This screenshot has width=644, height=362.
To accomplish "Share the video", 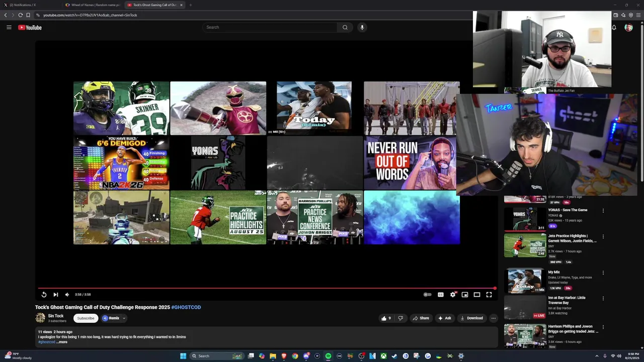I will (x=421, y=318).
